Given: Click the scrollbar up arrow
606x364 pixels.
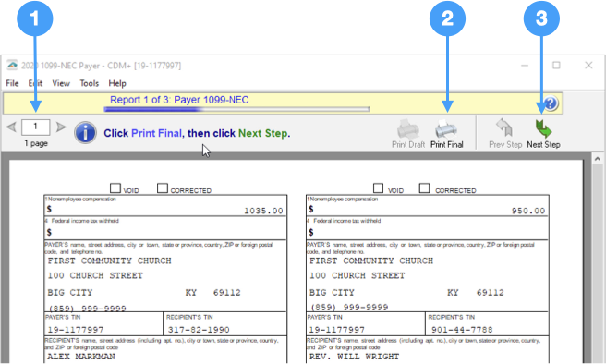Looking at the screenshot, I should pos(598,159).
